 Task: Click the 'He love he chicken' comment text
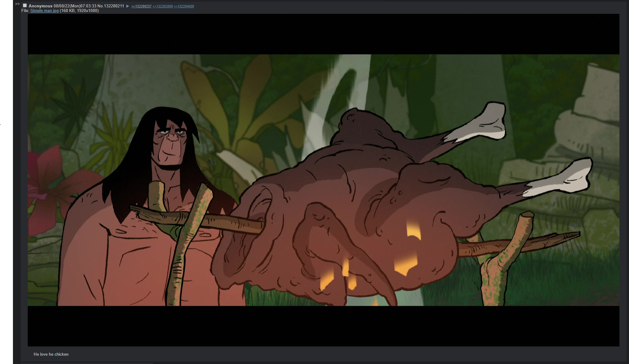pyautogui.click(x=51, y=354)
